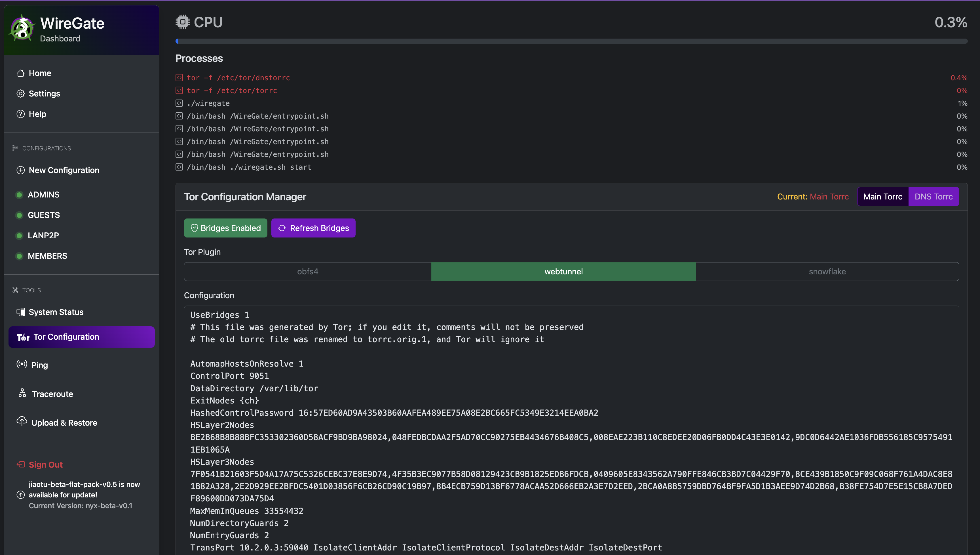Screen dimensions: 980x555
Task: Open the Ping tool
Action: (x=81, y=365)
